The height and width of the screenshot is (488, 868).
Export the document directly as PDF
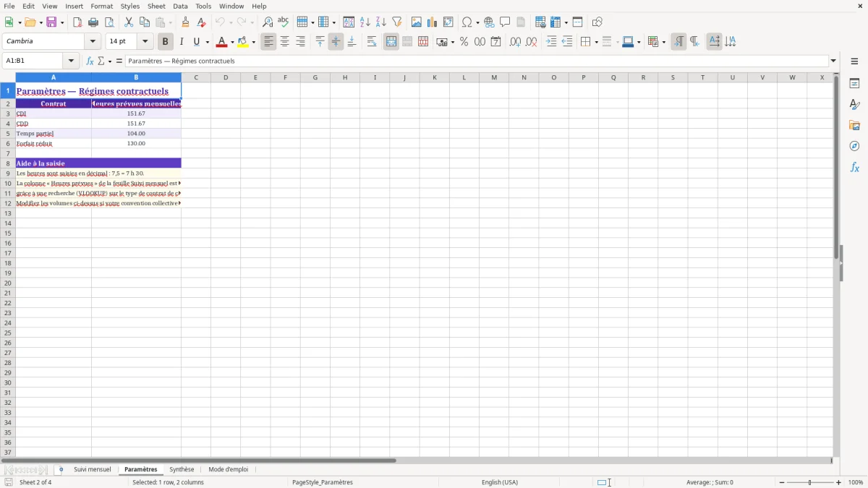click(x=77, y=22)
